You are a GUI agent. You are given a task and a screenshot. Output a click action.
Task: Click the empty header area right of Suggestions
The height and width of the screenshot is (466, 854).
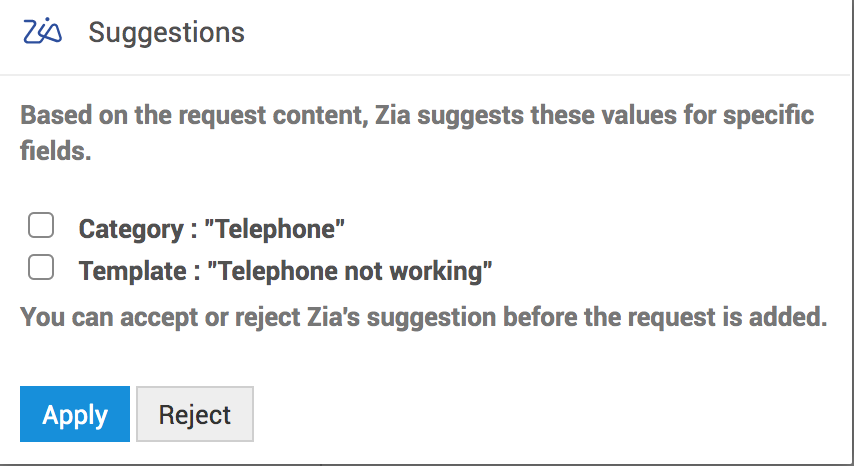click(550, 32)
